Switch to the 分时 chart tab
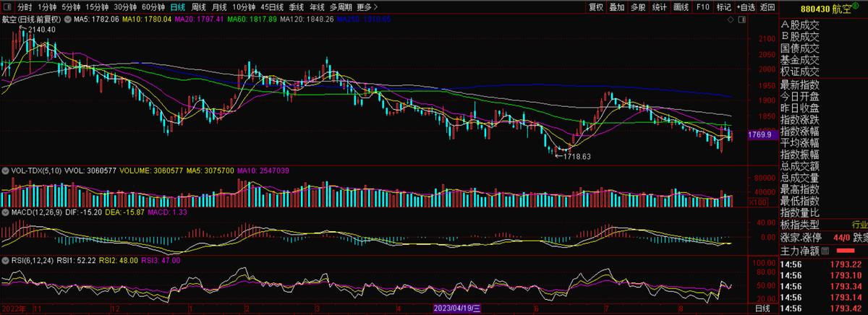Viewport: 868px width, 315px height. 25,7
